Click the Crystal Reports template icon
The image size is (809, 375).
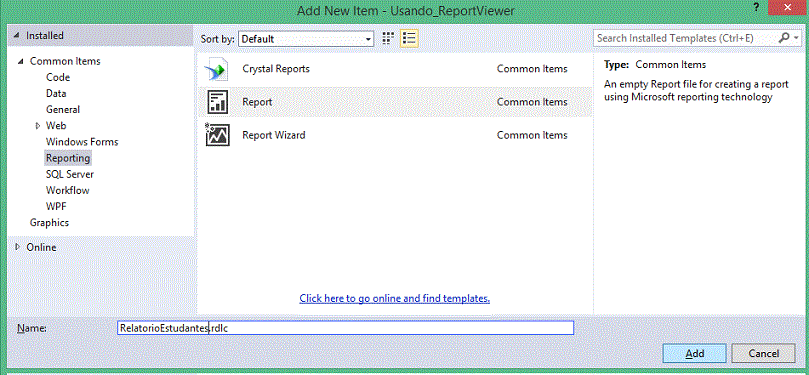(x=216, y=70)
